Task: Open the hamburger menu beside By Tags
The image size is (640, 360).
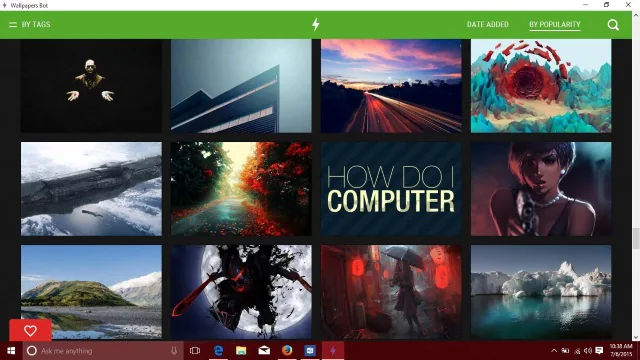Action: click(x=13, y=24)
